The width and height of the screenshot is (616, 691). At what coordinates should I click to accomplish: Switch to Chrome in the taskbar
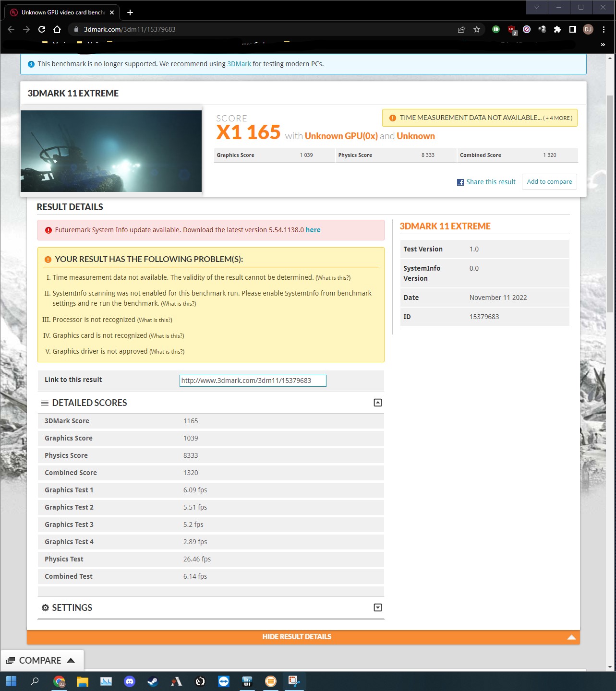[59, 681]
